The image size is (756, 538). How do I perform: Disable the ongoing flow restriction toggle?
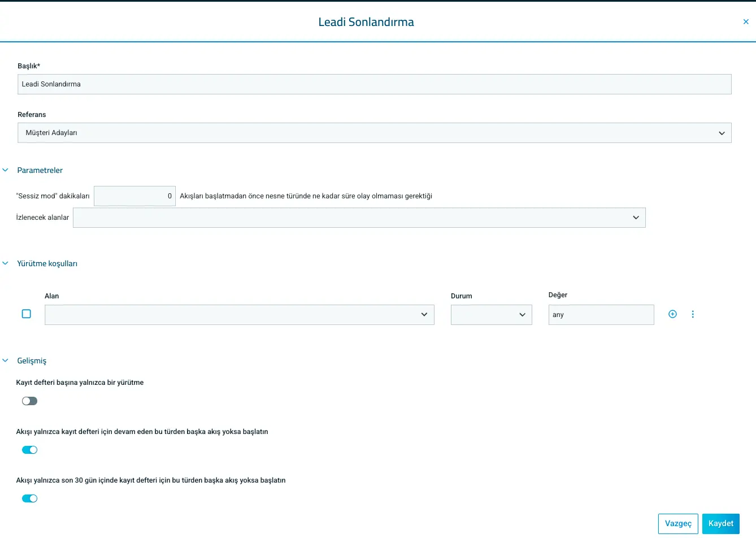point(29,450)
